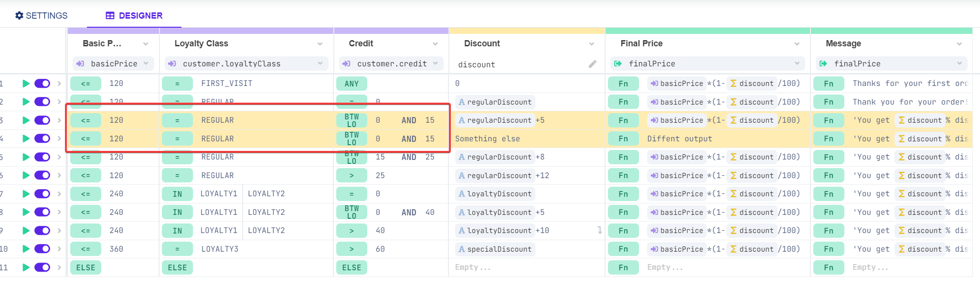The width and height of the screenshot is (980, 287).
Task: Open the Designer tab
Action: pos(134,16)
